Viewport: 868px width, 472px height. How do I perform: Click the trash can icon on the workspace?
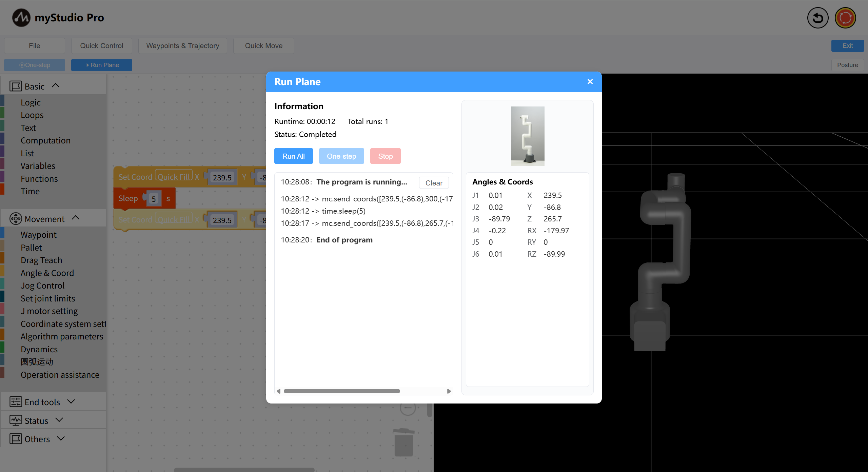[403, 442]
